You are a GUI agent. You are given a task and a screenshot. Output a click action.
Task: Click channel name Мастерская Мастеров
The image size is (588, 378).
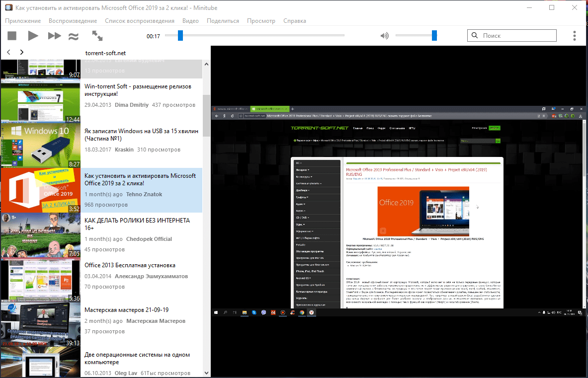tap(156, 321)
